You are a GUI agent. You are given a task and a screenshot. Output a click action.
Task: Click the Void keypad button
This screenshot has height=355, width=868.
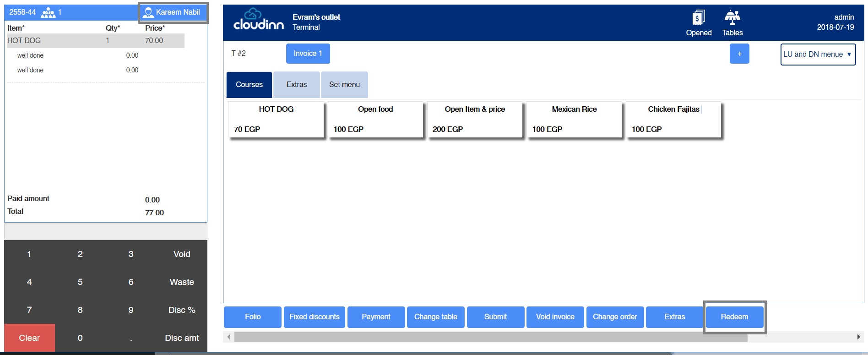point(182,254)
